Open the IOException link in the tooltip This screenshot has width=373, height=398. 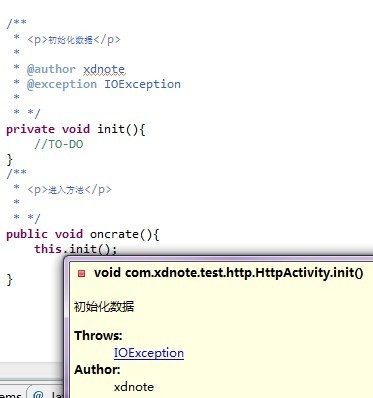click(149, 353)
